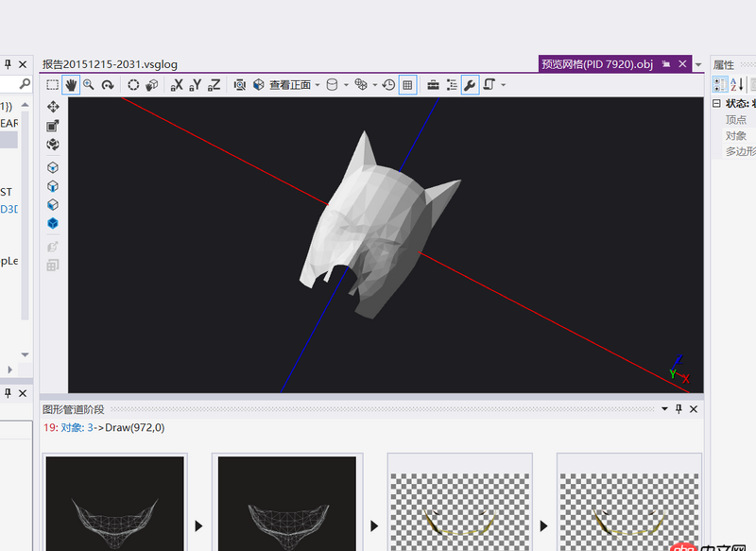
Task: Toggle the Y axis lock
Action: tap(196, 85)
